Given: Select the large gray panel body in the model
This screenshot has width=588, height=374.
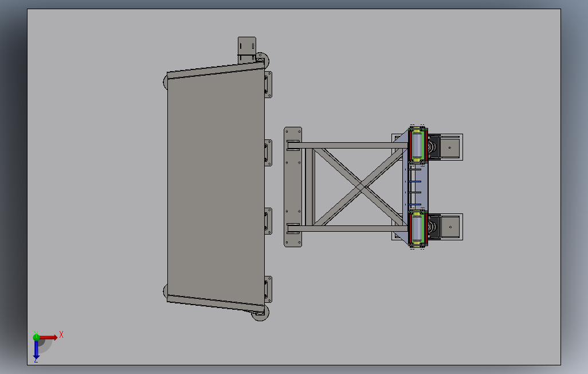Looking at the screenshot, I should [x=215, y=186].
